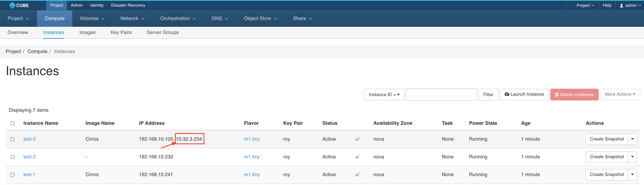Click the Status column header
The image size is (644, 185).
330,123
